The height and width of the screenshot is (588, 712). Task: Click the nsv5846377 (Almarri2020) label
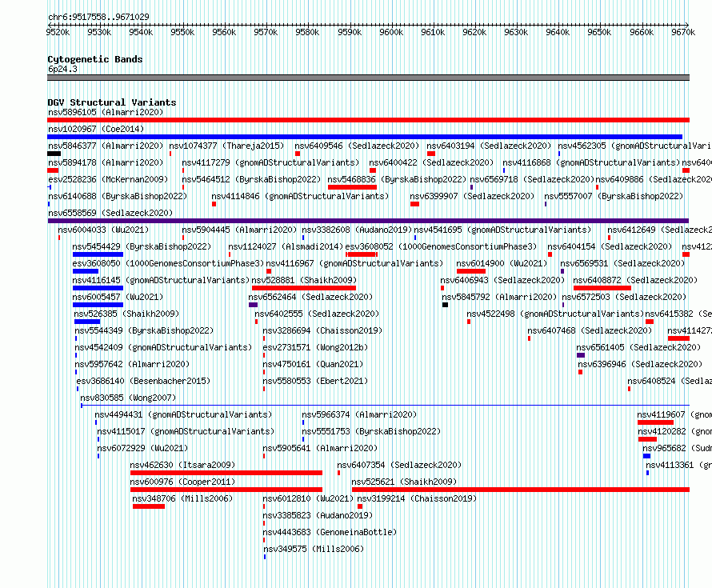pos(106,146)
